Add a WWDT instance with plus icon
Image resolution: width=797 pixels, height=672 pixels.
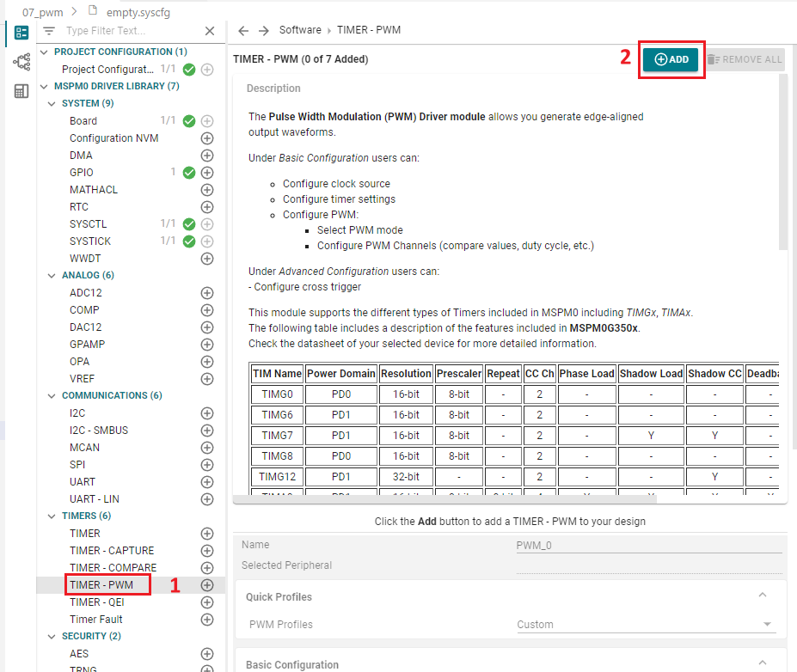click(207, 259)
